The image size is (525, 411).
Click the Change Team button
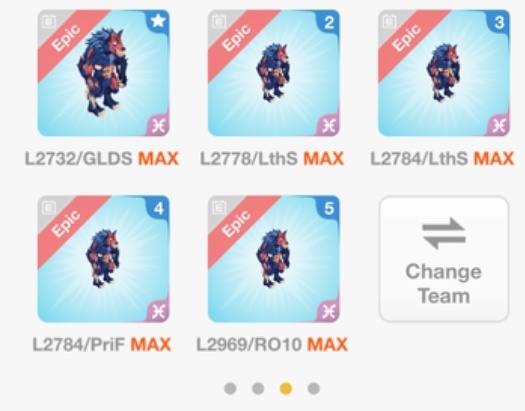click(444, 259)
